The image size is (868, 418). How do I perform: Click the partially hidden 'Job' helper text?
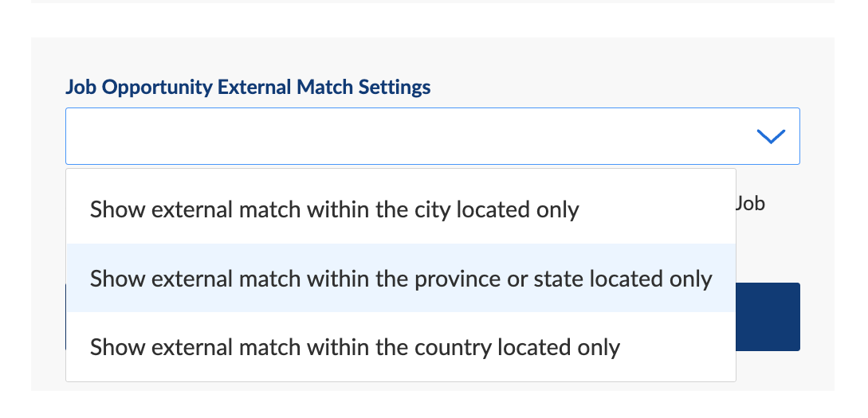[750, 204]
